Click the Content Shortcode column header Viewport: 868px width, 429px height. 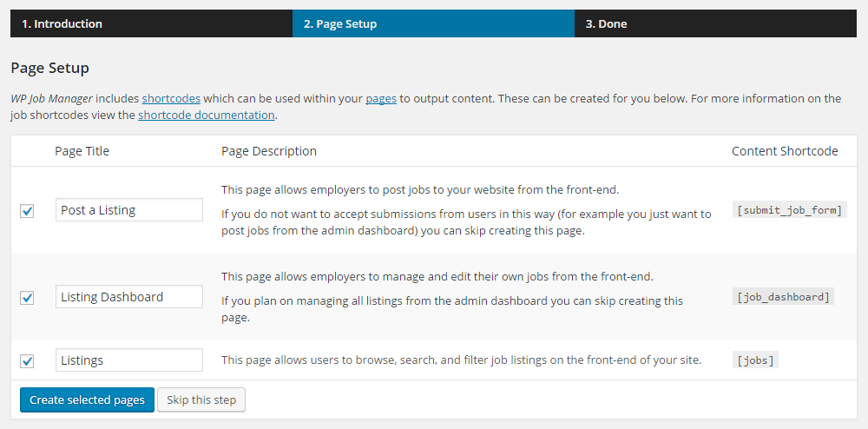[x=785, y=151]
